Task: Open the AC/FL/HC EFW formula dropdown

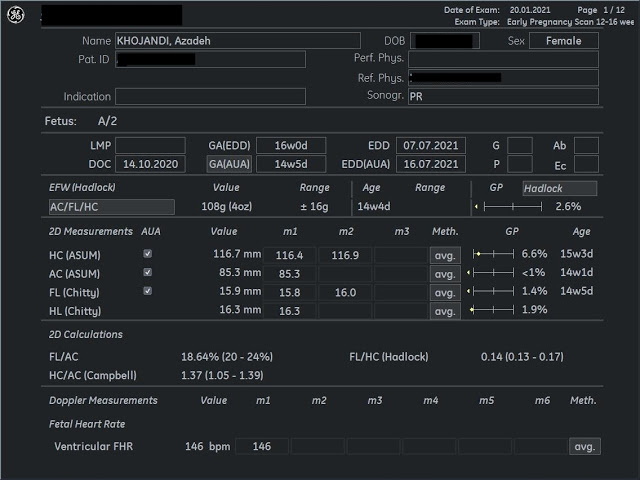Action: coord(111,207)
